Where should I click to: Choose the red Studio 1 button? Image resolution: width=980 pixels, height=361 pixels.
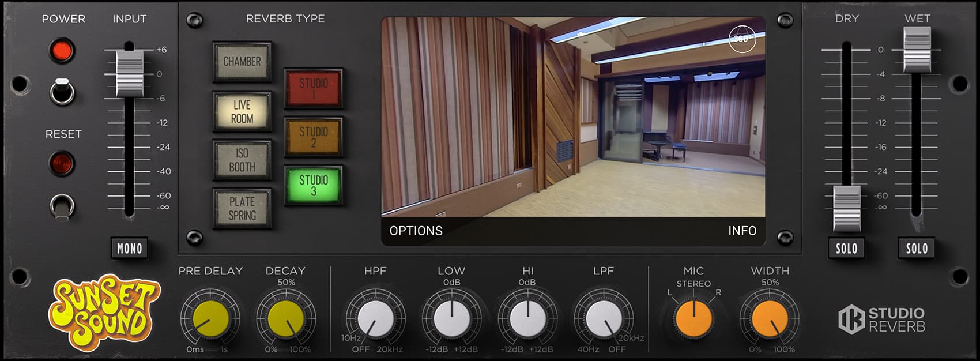pyautogui.click(x=314, y=89)
